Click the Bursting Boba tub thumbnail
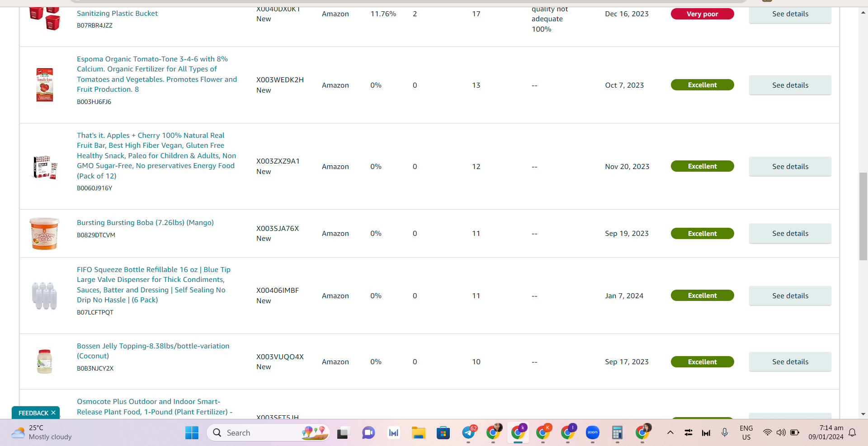This screenshot has width=868, height=446. 44,234
